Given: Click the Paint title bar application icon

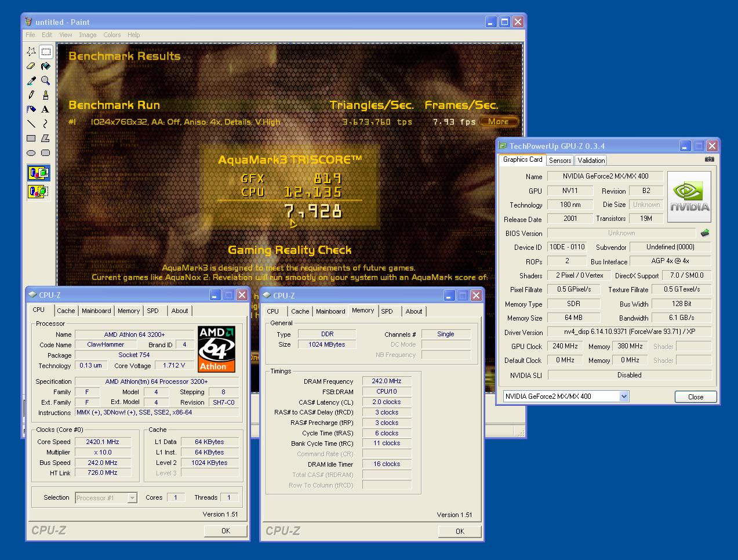Looking at the screenshot, I should point(28,22).
